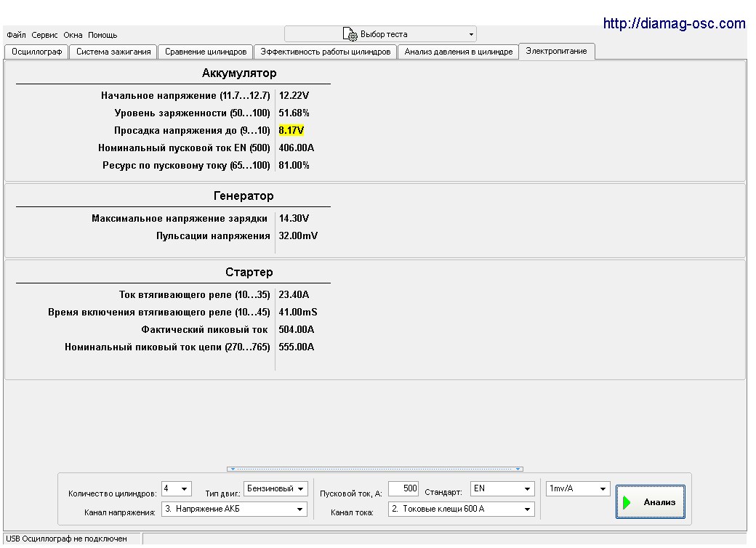Image resolution: width=756 pixels, height=548 pixels.
Task: Click the Максимальное напряжение зарядки label
Action: (180, 218)
